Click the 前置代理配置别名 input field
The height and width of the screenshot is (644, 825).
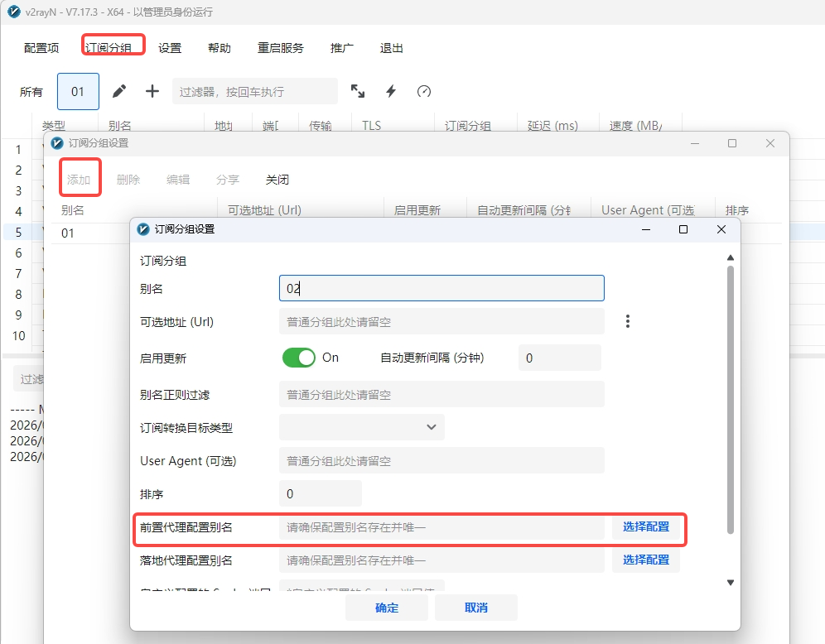441,526
